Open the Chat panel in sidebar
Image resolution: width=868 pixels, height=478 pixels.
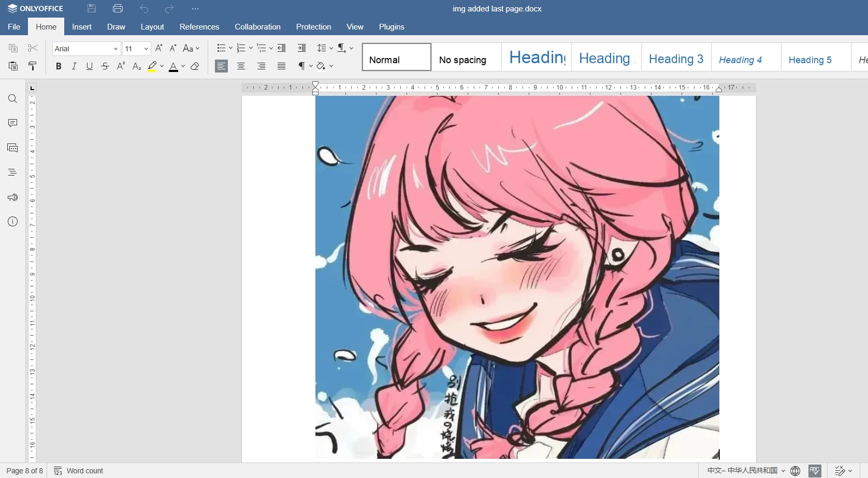[x=13, y=148]
